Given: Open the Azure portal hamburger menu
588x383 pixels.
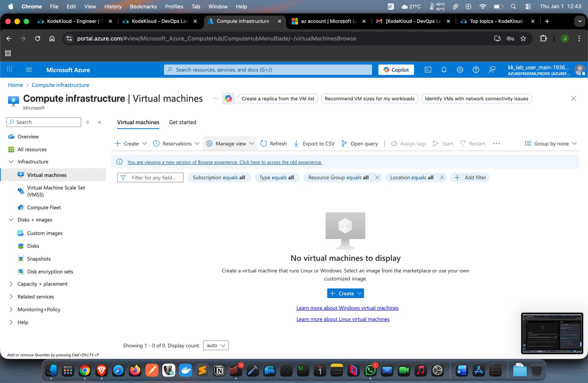Looking at the screenshot, I should click(x=29, y=70).
